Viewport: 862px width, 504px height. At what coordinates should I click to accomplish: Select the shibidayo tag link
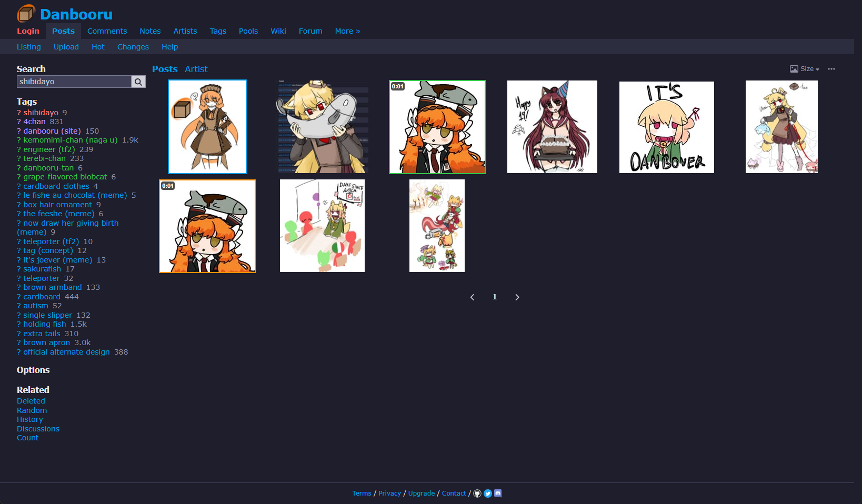(x=41, y=113)
